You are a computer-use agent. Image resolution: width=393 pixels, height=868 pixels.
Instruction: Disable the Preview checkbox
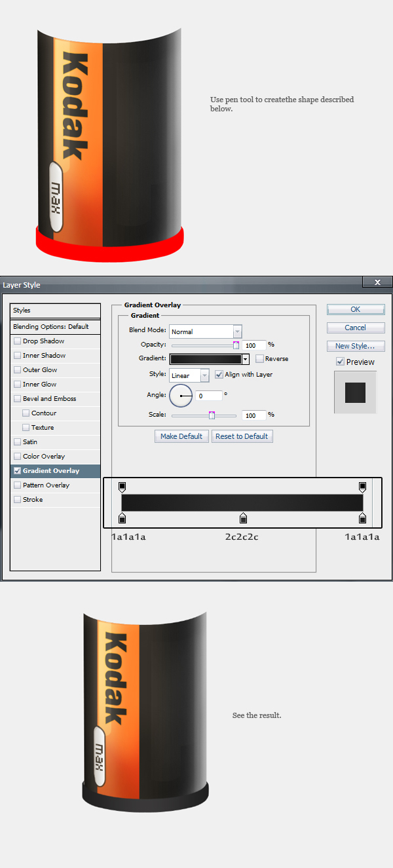coord(340,362)
